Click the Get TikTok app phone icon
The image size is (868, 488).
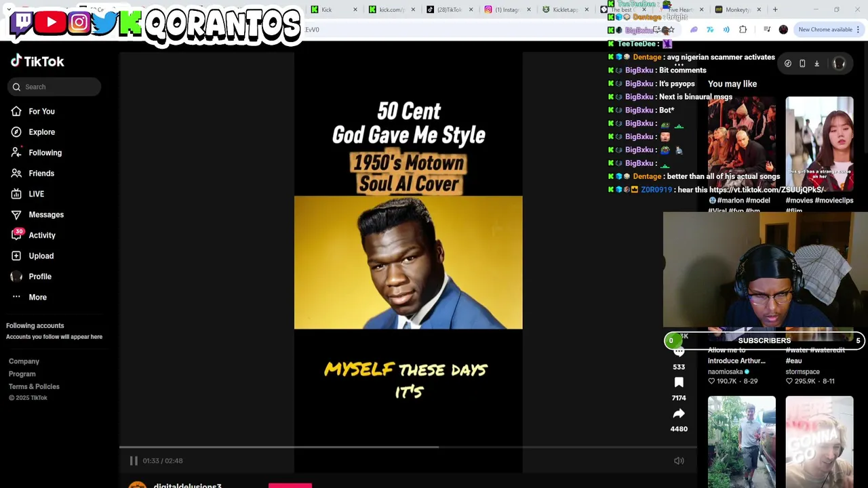[802, 64]
